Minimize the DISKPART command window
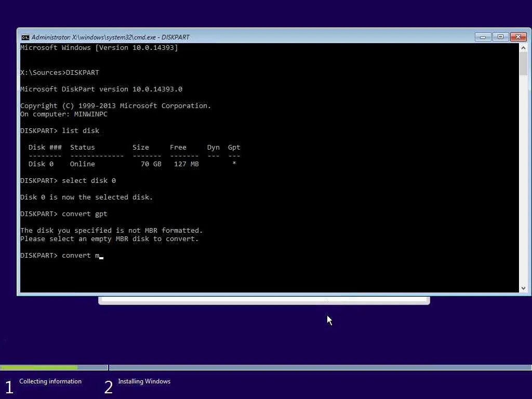 coord(483,37)
